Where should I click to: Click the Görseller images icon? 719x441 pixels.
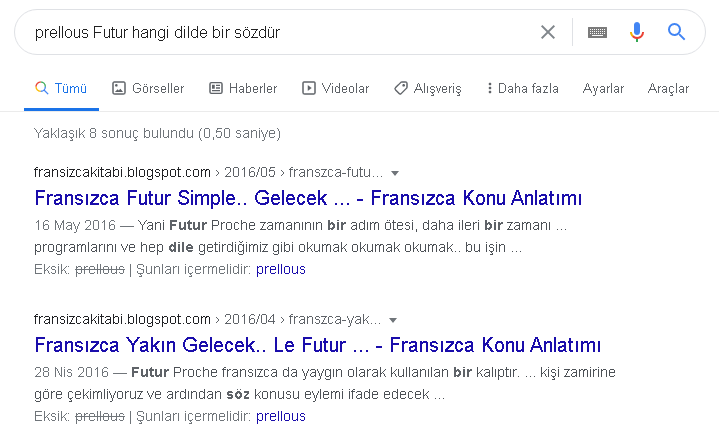119,88
